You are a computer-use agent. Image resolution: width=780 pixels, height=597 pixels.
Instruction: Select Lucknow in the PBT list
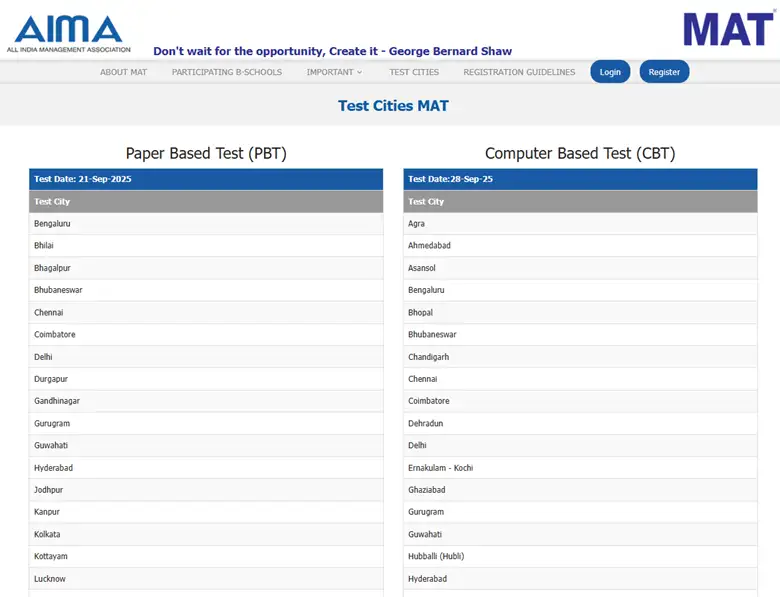[206, 579]
